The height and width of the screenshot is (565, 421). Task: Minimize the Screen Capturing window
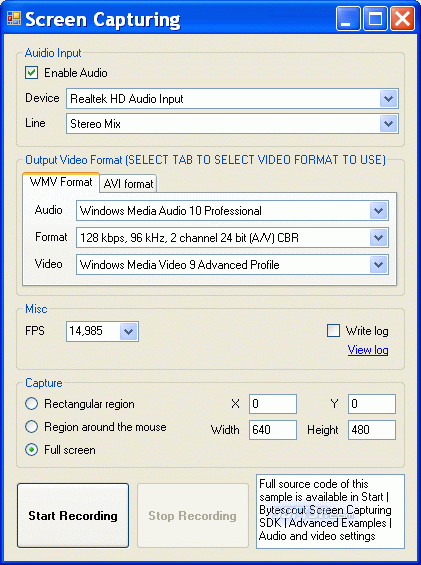pos(348,19)
